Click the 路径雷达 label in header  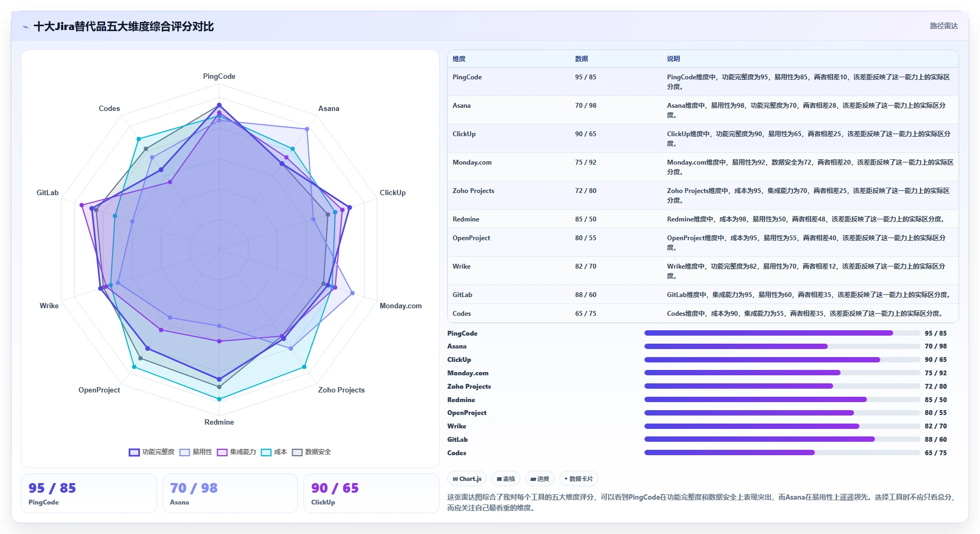[944, 26]
